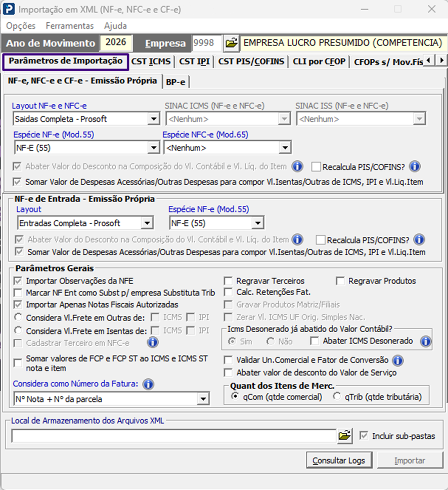The height and width of the screenshot is (490, 448).
Task: Switch to CLI por CFOP tab
Action: 319,62
